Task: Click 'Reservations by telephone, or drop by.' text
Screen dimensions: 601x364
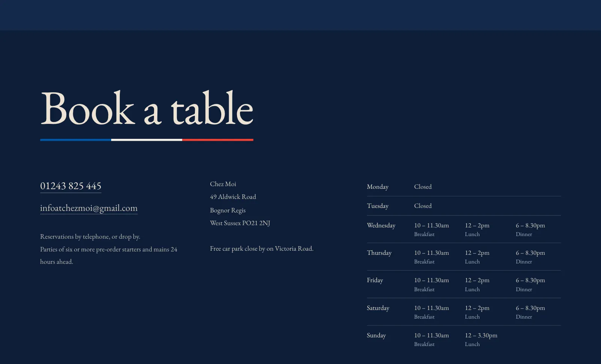Action: coord(90,236)
